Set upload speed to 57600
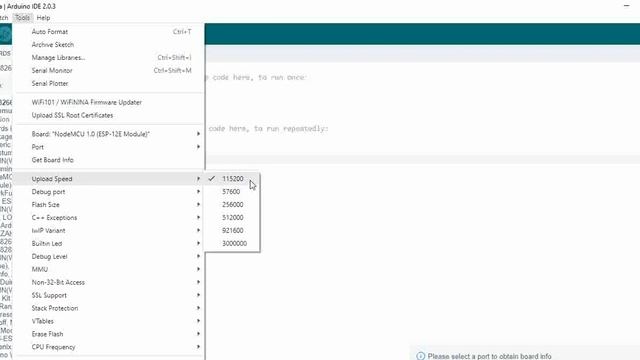Image resolution: width=640 pixels, height=360 pixels. pyautogui.click(x=232, y=192)
